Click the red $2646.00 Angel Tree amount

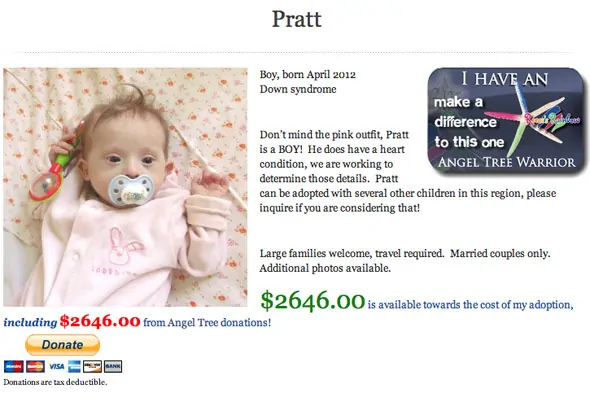pyautogui.click(x=100, y=321)
